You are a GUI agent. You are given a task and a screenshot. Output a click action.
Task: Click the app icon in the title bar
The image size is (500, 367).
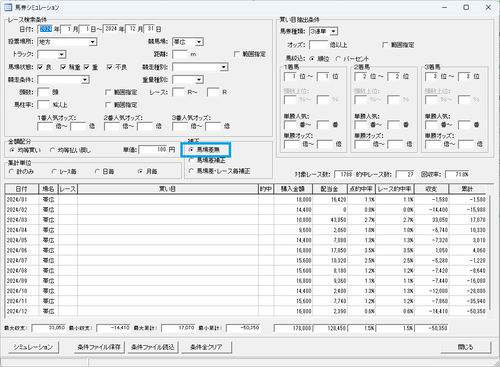pyautogui.click(x=8, y=7)
